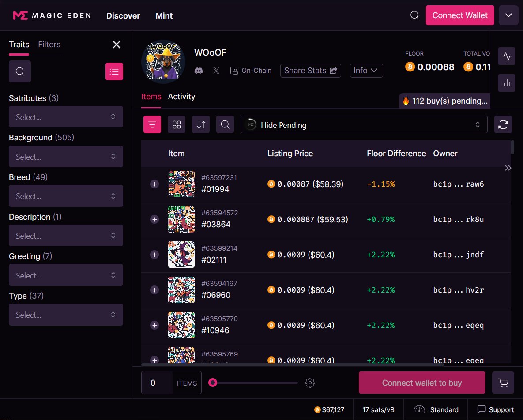
Task: Open the wallet options chevron menu
Action: click(x=508, y=15)
